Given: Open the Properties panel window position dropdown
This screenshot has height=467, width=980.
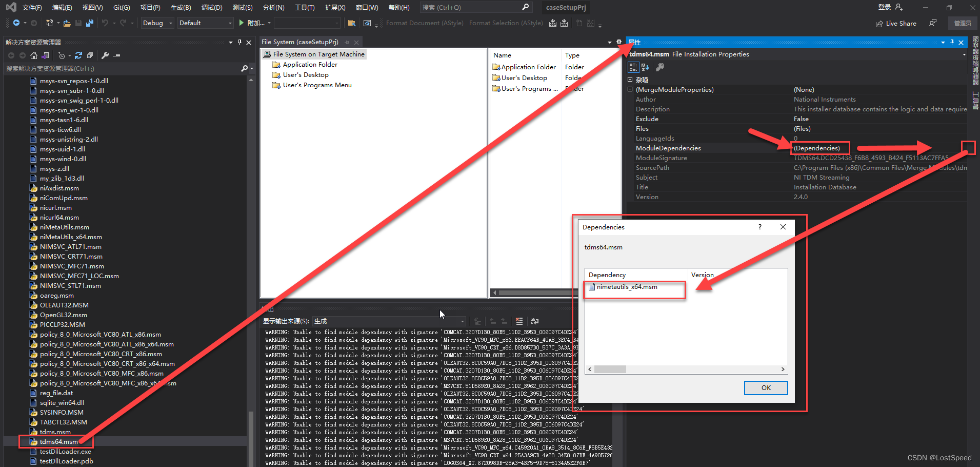Looking at the screenshot, I should [x=943, y=42].
